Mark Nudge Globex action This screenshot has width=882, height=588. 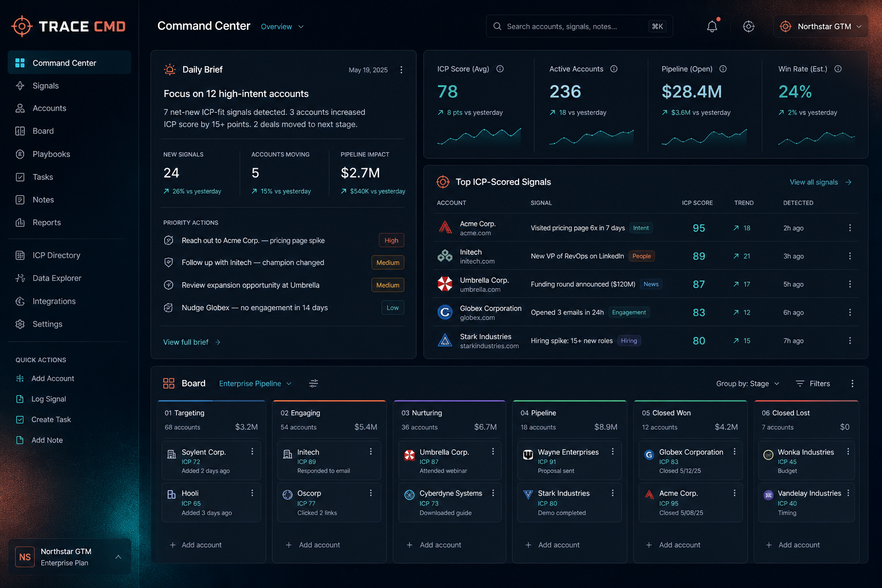pos(168,308)
